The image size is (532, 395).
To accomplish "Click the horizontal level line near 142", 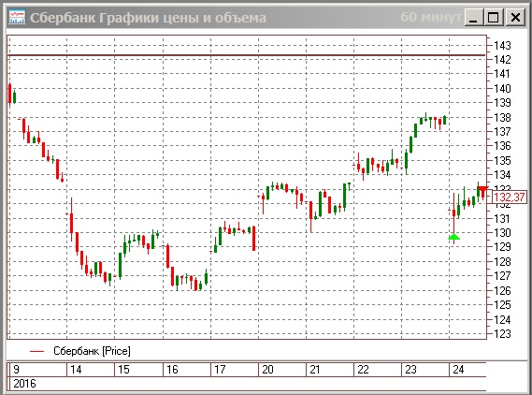I will (247, 55).
